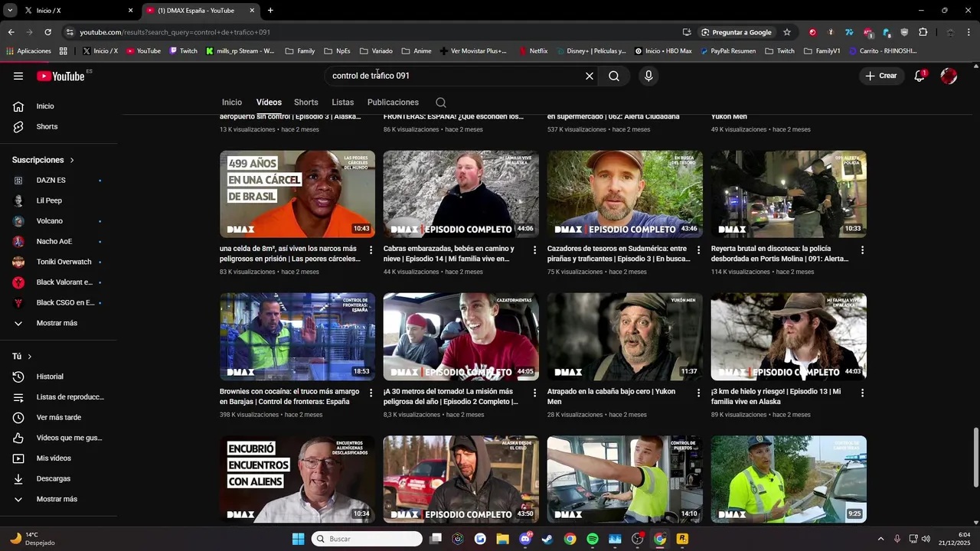Image resolution: width=980 pixels, height=551 pixels.
Task: Open Mis vídeos in the sidebar
Action: (54, 458)
